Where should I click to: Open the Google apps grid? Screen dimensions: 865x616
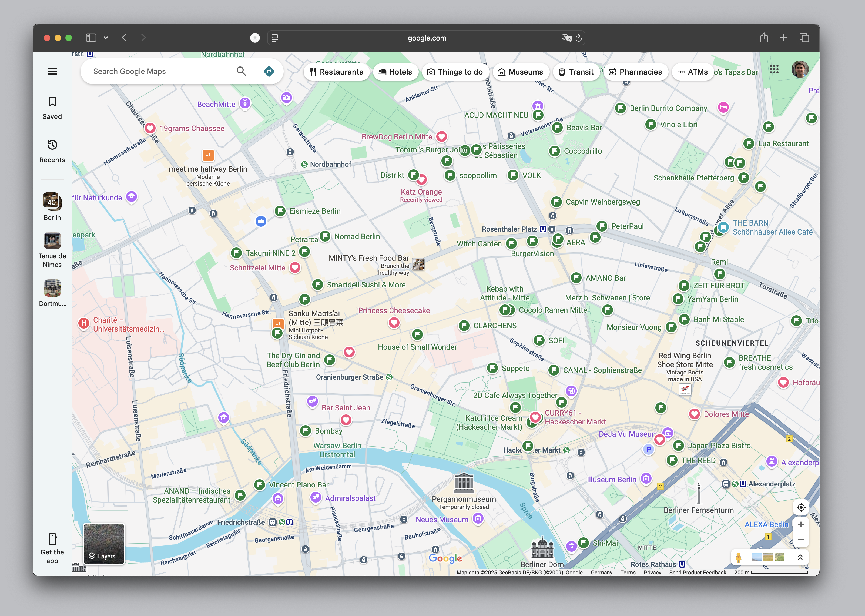[x=774, y=69]
